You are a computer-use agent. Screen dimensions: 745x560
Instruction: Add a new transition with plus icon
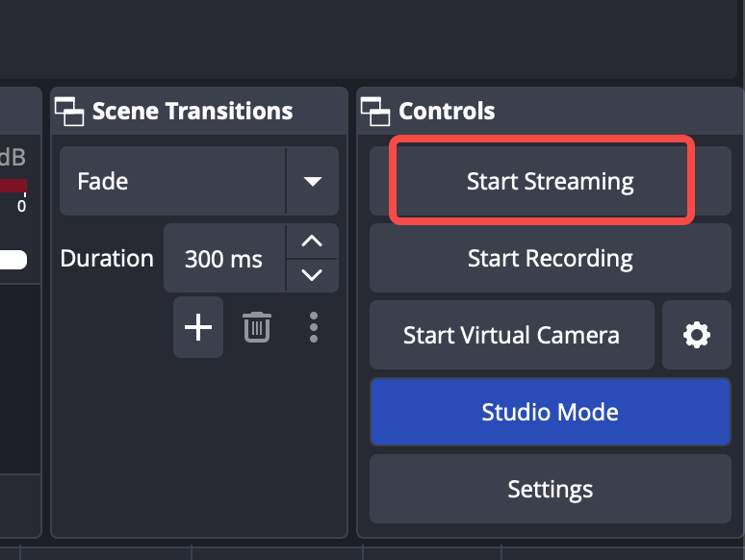[x=198, y=327]
